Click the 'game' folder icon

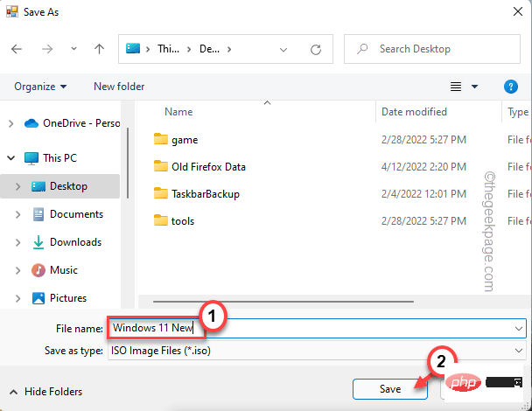160,139
